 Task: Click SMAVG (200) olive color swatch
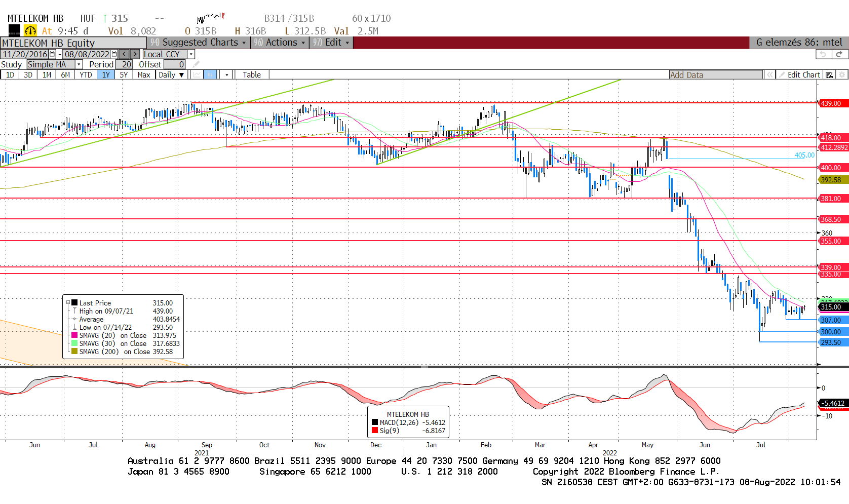click(x=74, y=352)
